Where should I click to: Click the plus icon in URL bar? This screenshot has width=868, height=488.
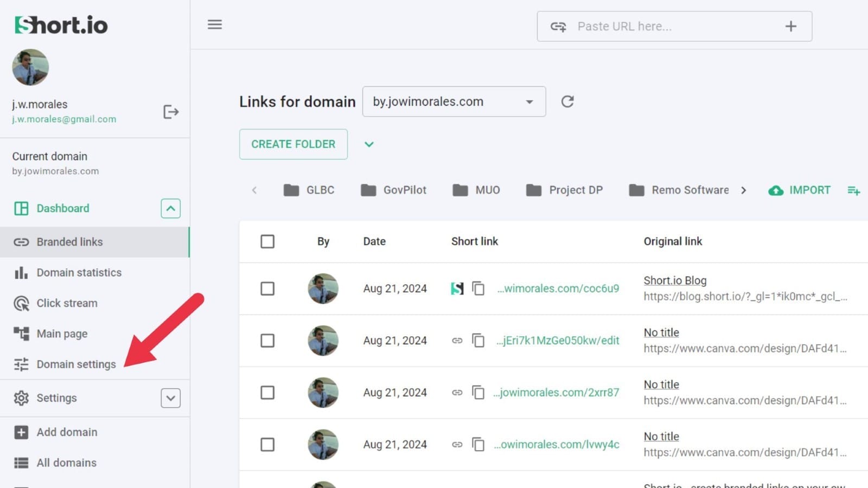(791, 26)
